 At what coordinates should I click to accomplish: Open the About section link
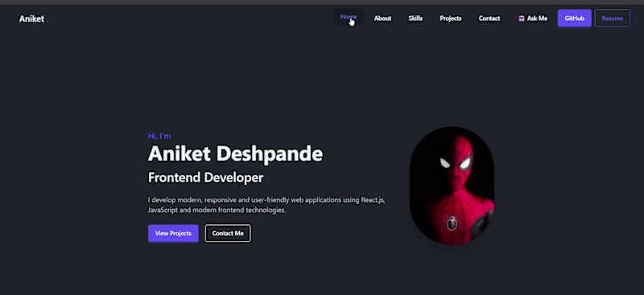[x=382, y=18]
